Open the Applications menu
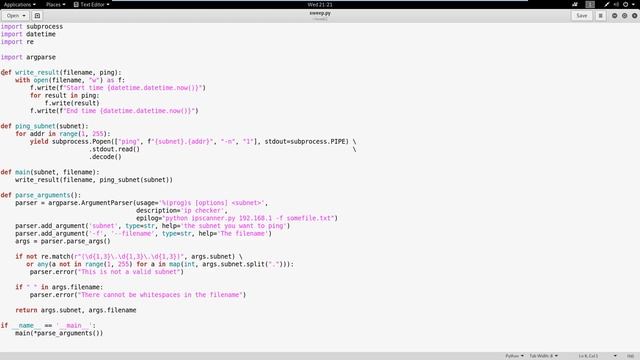The image size is (640, 360). click(x=20, y=4)
